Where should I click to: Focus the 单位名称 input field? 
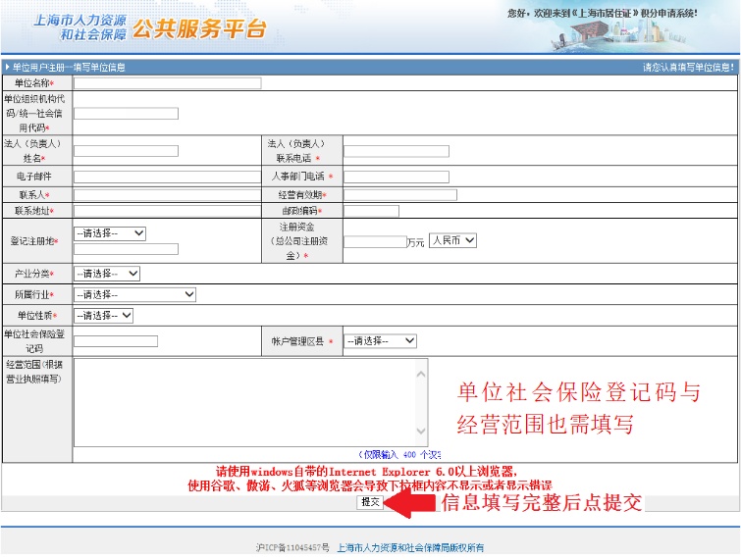point(167,83)
